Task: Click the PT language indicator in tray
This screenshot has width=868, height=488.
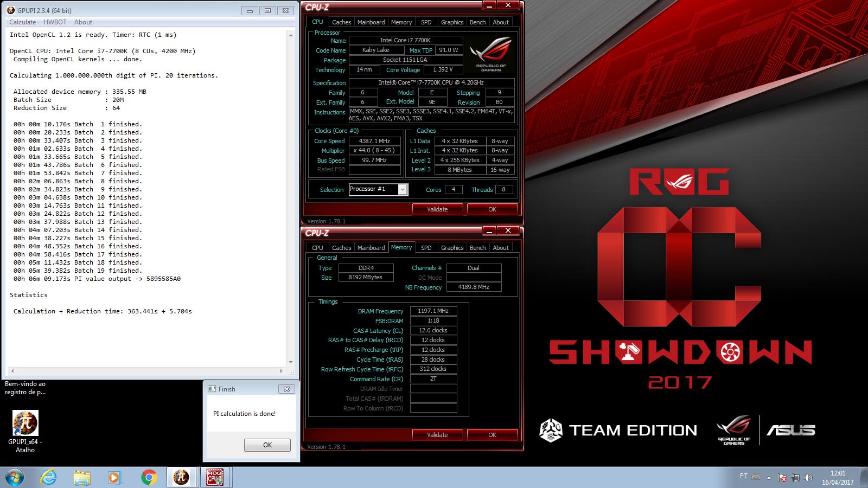Action: coord(744,476)
